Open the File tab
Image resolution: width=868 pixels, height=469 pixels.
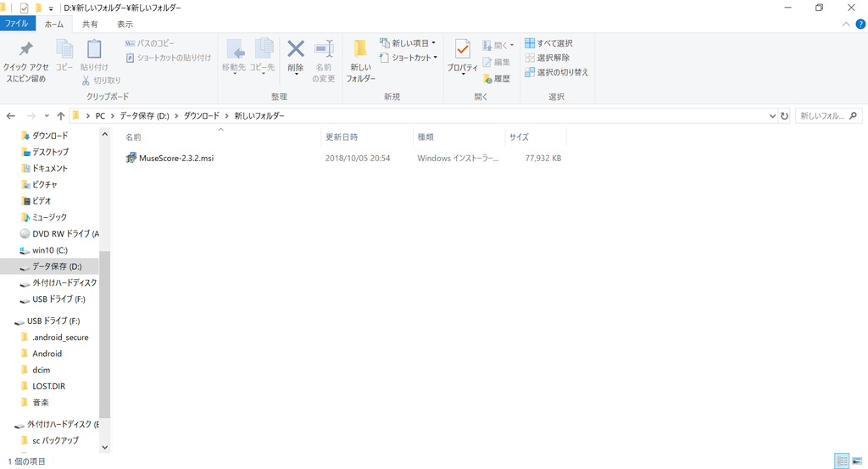(17, 24)
